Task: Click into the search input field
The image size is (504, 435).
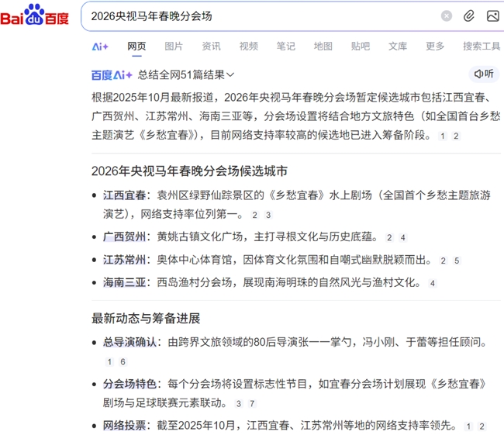Action: tap(256, 16)
